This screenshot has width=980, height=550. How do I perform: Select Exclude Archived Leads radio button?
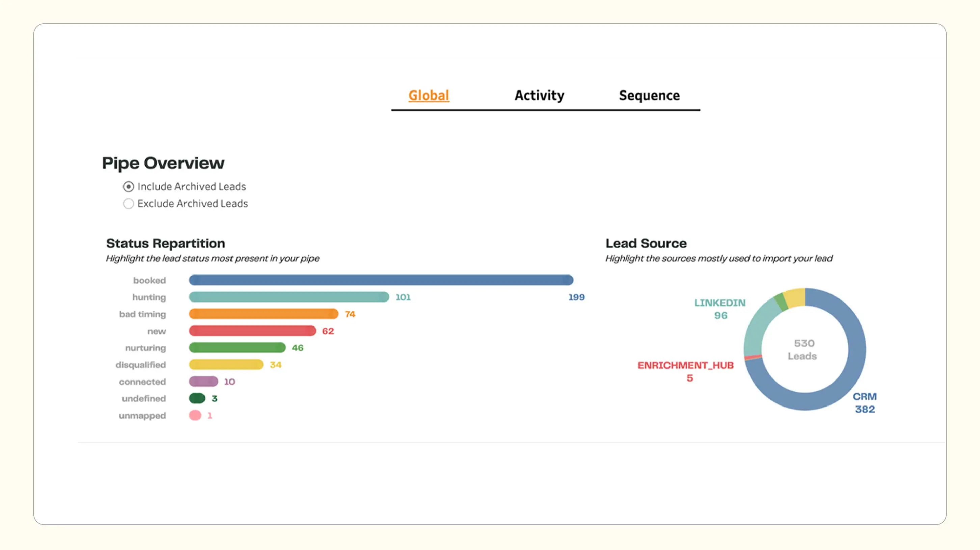(x=129, y=204)
